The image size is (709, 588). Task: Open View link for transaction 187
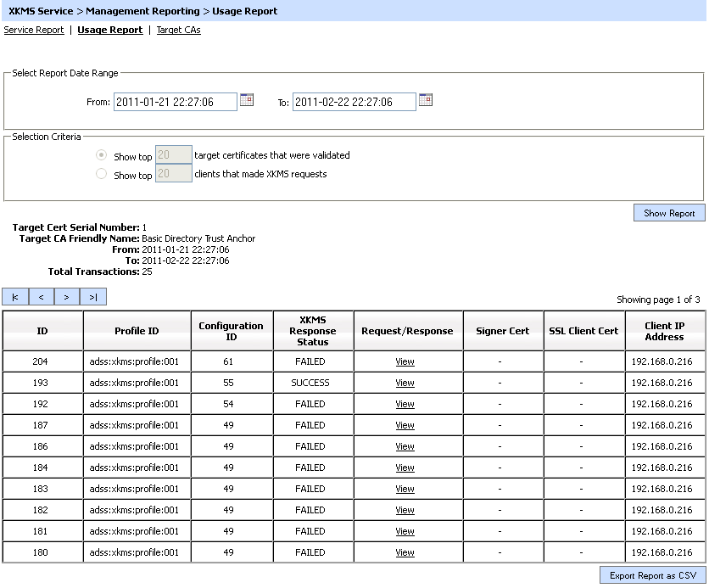click(x=405, y=425)
